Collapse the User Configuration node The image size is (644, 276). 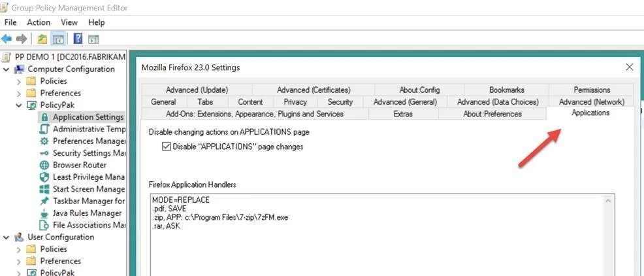click(x=7, y=237)
